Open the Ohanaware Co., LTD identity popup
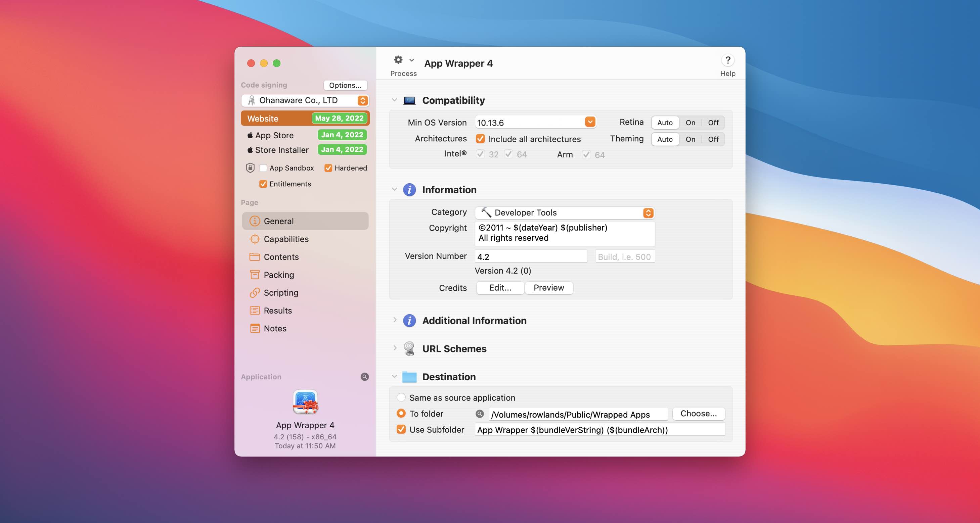The width and height of the screenshot is (980, 523). pos(305,100)
